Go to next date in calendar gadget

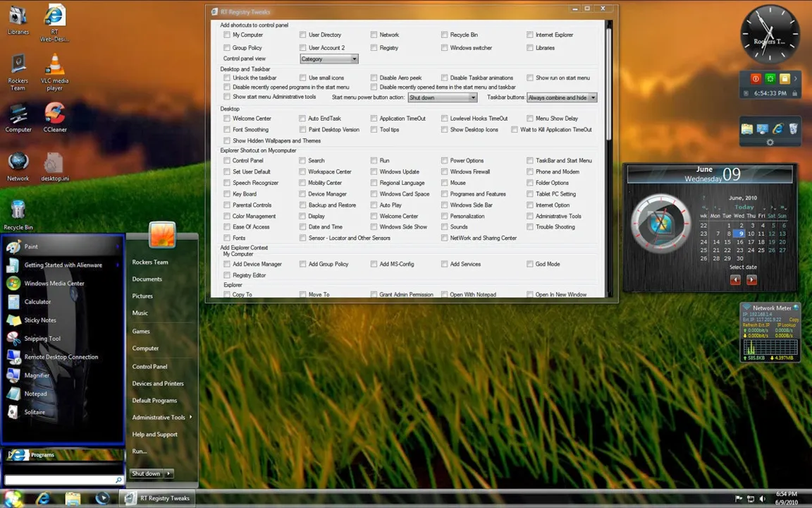[x=752, y=280]
